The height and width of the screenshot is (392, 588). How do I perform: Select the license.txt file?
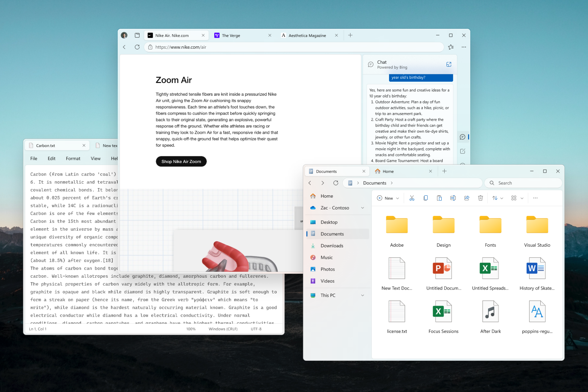click(x=397, y=317)
